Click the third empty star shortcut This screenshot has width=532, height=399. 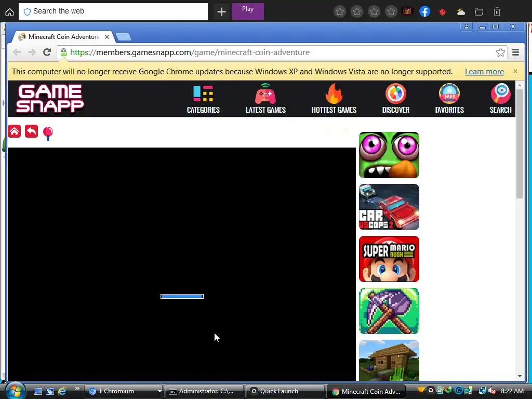[x=374, y=12]
